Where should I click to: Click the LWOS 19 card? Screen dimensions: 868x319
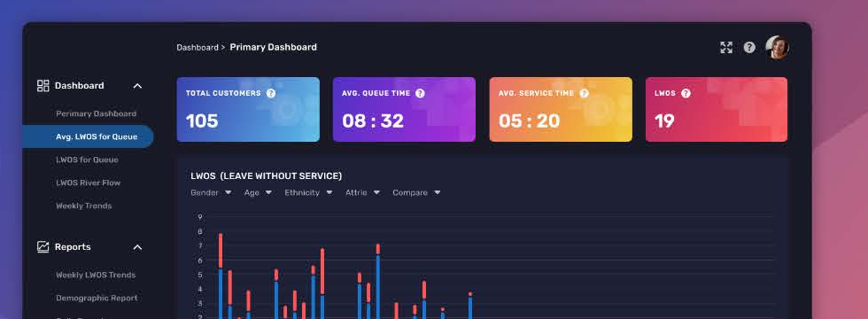click(x=717, y=109)
